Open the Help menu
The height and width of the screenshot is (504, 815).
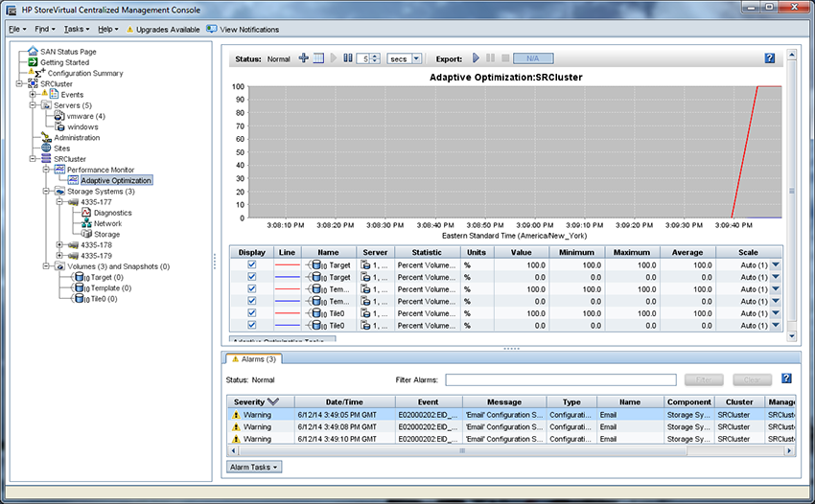[x=108, y=29]
